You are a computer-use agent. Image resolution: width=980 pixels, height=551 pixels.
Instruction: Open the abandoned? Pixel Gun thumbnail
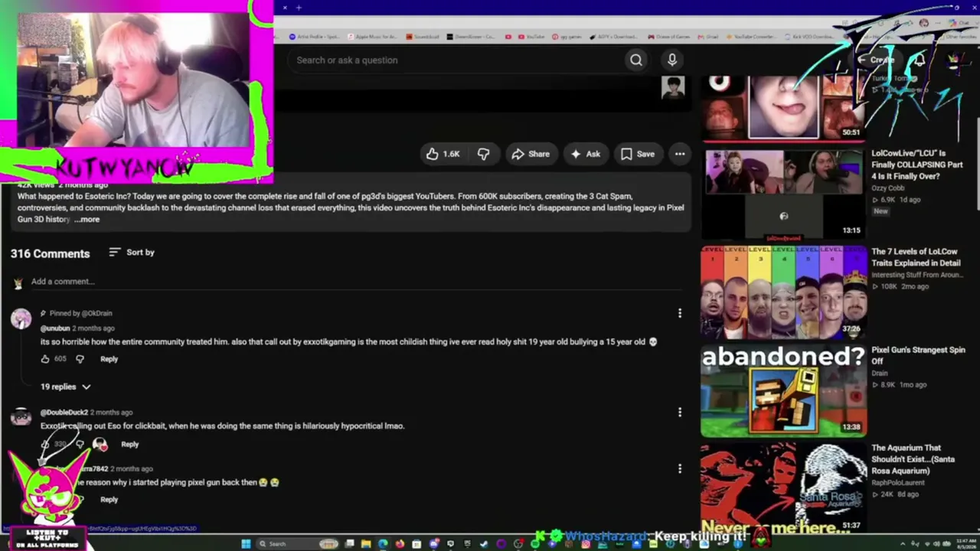pos(783,390)
